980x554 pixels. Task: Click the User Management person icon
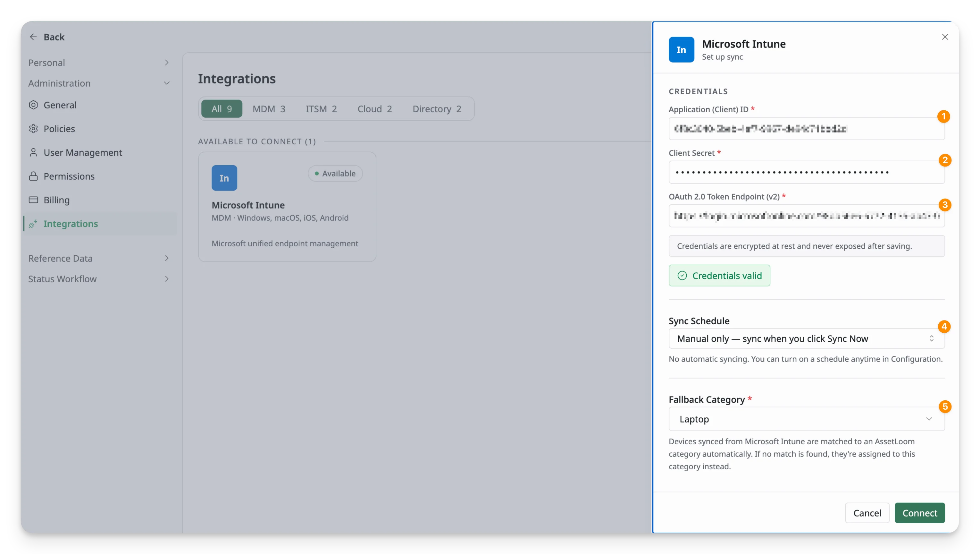(x=33, y=152)
